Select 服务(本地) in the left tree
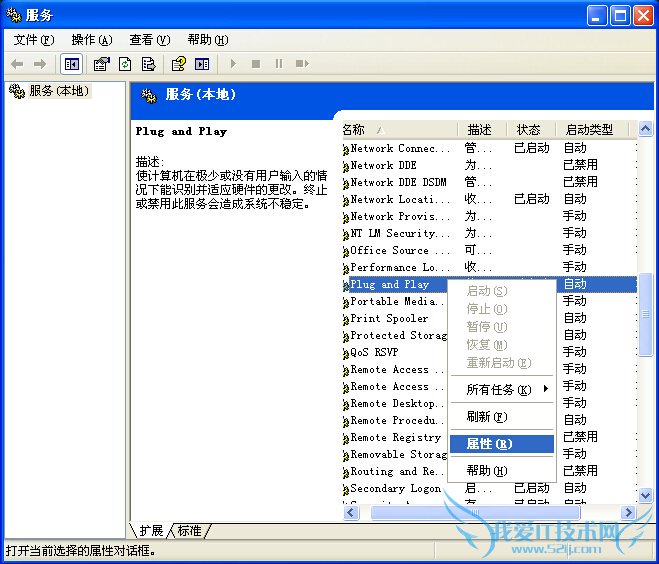 [x=58, y=91]
